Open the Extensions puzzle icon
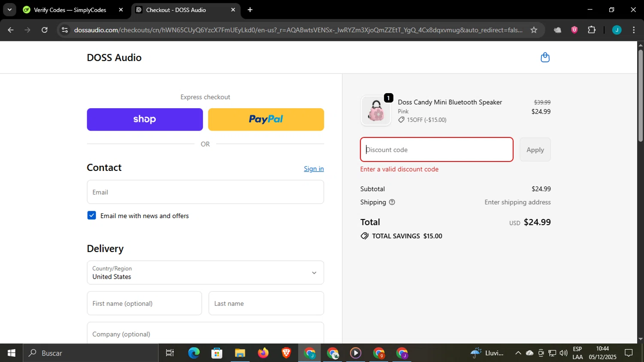Viewport: 644px width, 362px height. coord(592,30)
